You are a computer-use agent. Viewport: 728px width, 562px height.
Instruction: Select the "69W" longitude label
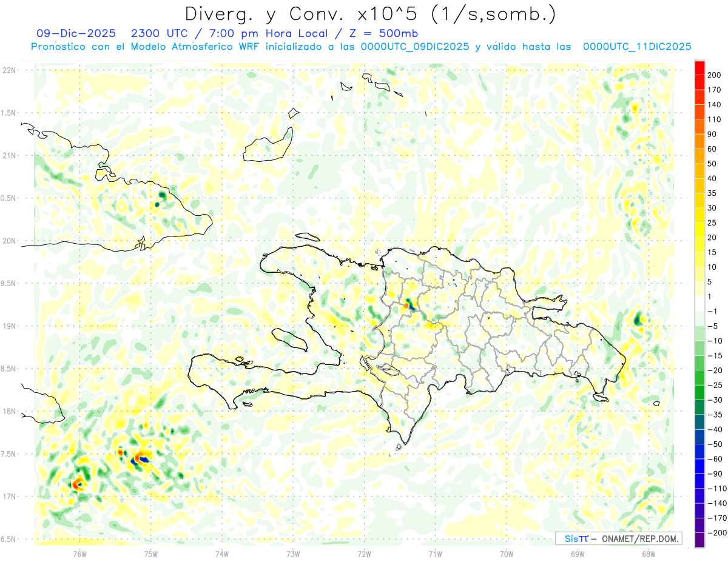578,554
